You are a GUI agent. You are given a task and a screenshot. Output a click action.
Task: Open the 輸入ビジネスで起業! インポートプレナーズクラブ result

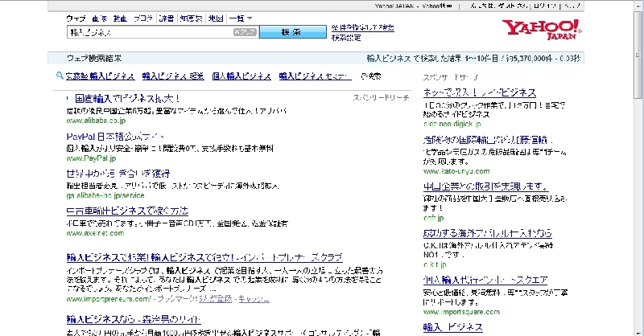204,258
